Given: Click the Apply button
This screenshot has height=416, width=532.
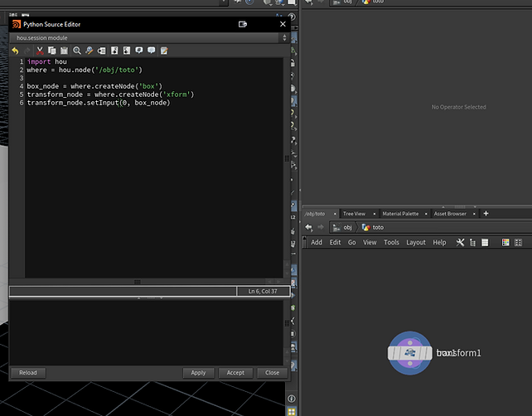Looking at the screenshot, I should (x=198, y=373).
